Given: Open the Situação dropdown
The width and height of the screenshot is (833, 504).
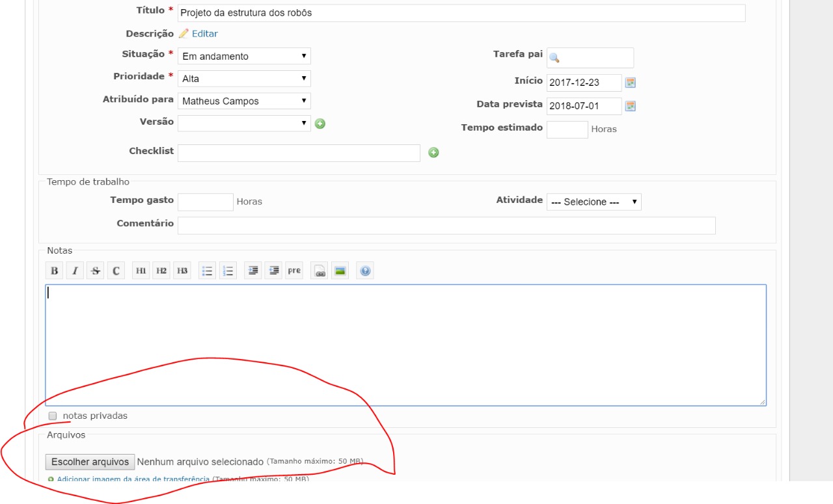Looking at the screenshot, I should 244,57.
